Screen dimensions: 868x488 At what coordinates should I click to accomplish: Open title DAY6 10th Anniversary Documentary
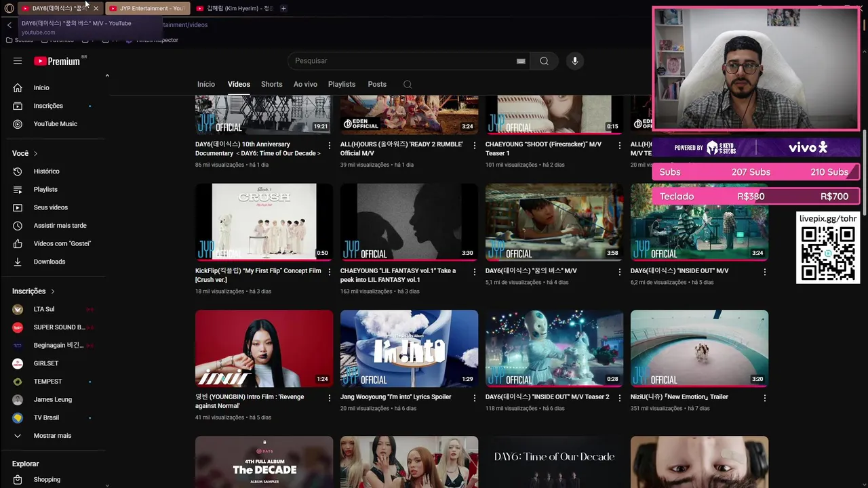[x=258, y=148]
